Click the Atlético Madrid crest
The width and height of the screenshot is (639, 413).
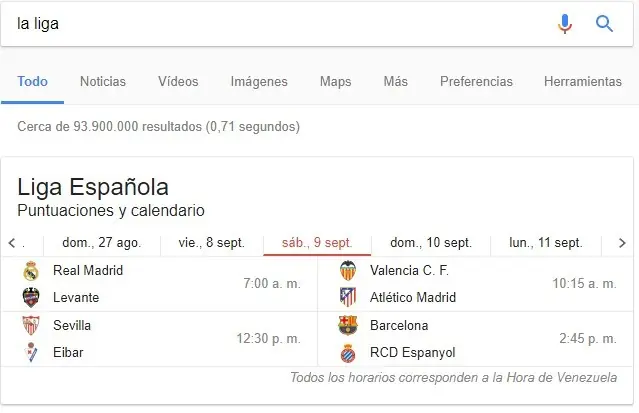(x=348, y=297)
